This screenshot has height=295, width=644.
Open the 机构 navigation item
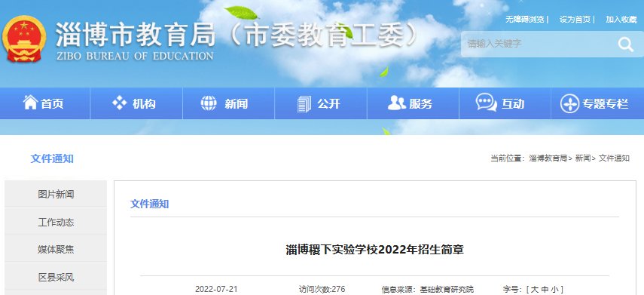click(x=136, y=103)
